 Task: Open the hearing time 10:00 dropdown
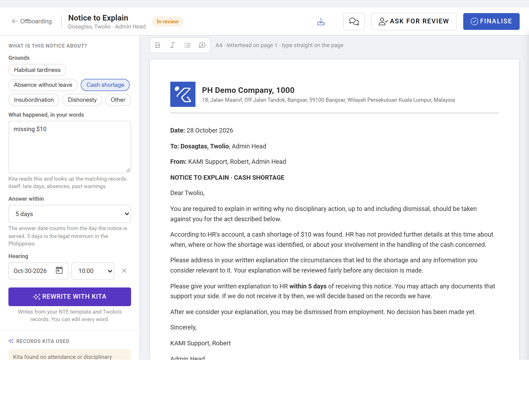(93, 271)
